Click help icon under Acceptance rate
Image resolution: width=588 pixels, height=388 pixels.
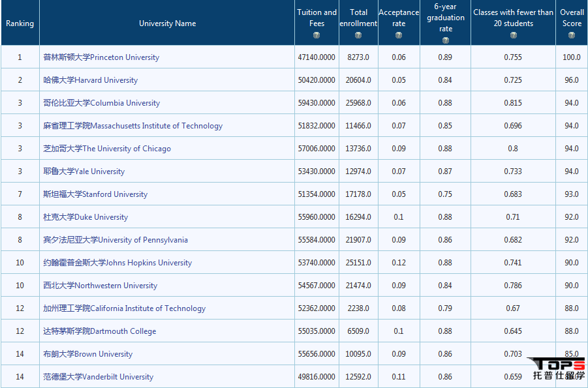(399, 35)
